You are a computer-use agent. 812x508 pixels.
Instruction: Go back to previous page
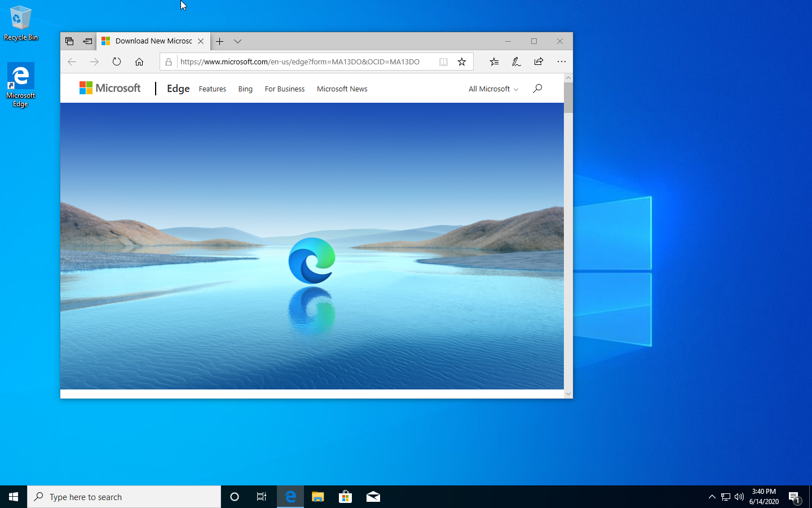(72, 62)
